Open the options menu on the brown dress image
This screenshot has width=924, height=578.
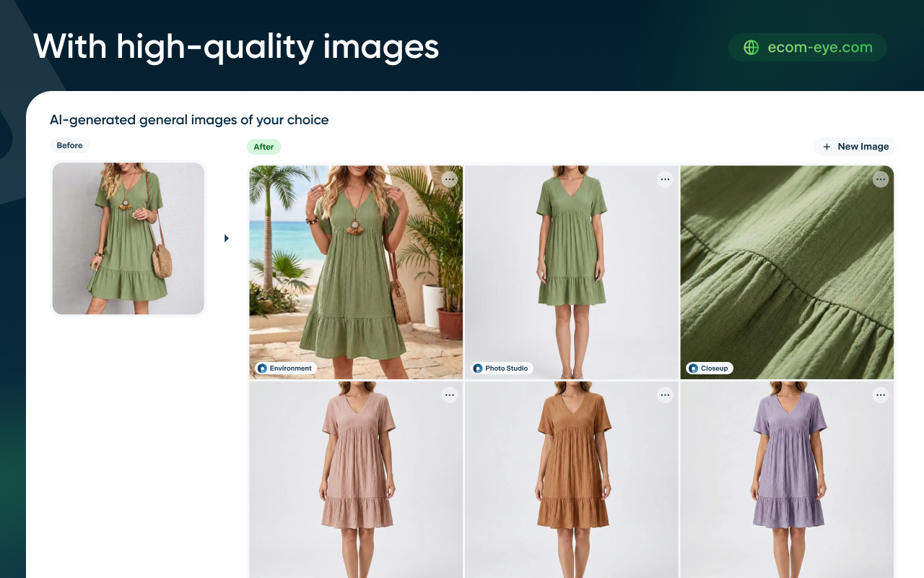[x=665, y=394]
